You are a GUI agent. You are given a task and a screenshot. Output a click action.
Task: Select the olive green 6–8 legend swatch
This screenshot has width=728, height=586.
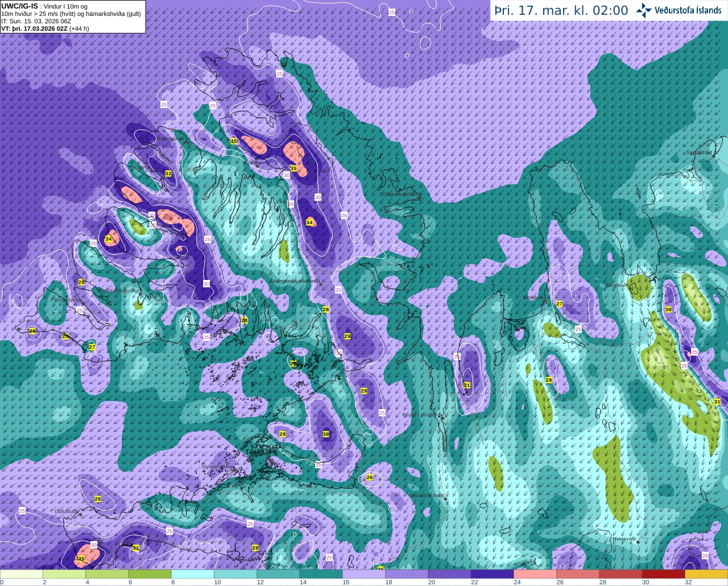(150, 574)
